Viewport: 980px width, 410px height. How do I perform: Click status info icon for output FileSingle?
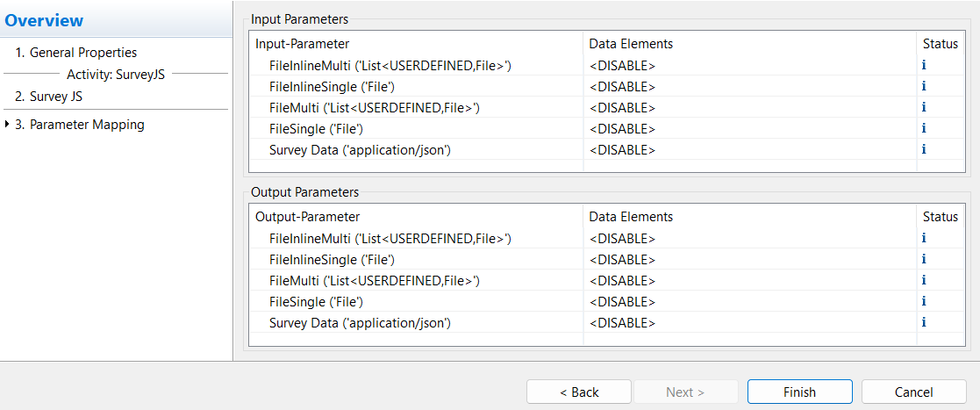(x=924, y=301)
